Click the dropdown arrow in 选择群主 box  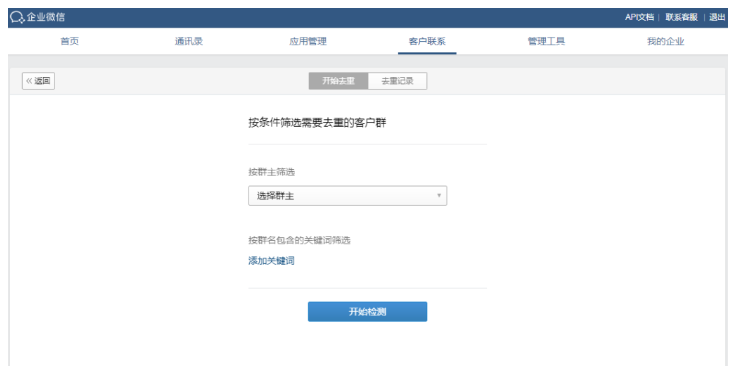coord(439,196)
